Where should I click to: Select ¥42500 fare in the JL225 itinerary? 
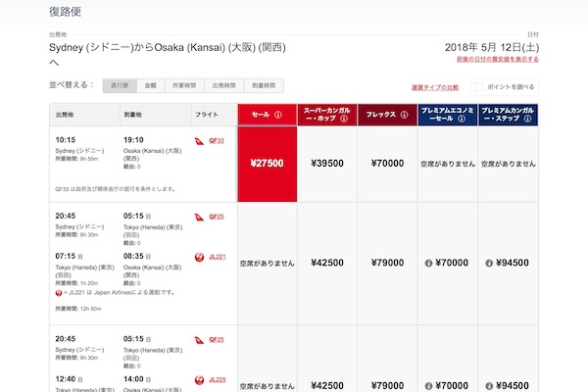click(x=327, y=385)
